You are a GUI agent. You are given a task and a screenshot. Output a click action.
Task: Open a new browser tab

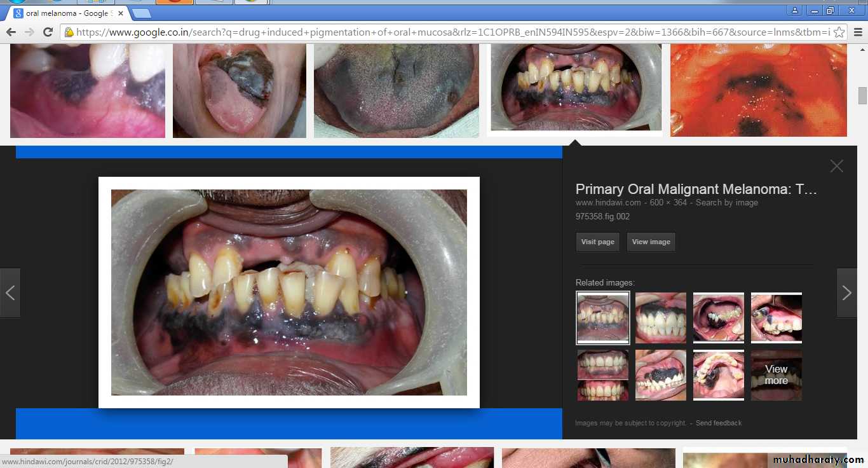tap(141, 13)
